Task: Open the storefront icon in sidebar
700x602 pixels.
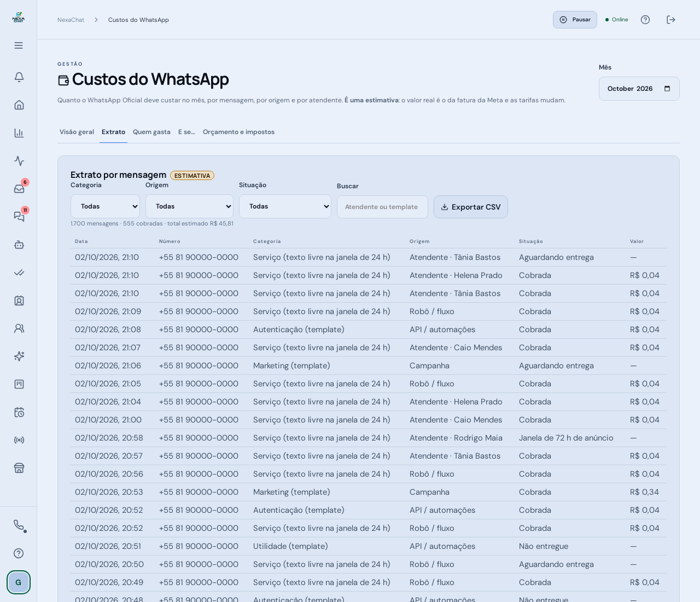Action: [19, 468]
